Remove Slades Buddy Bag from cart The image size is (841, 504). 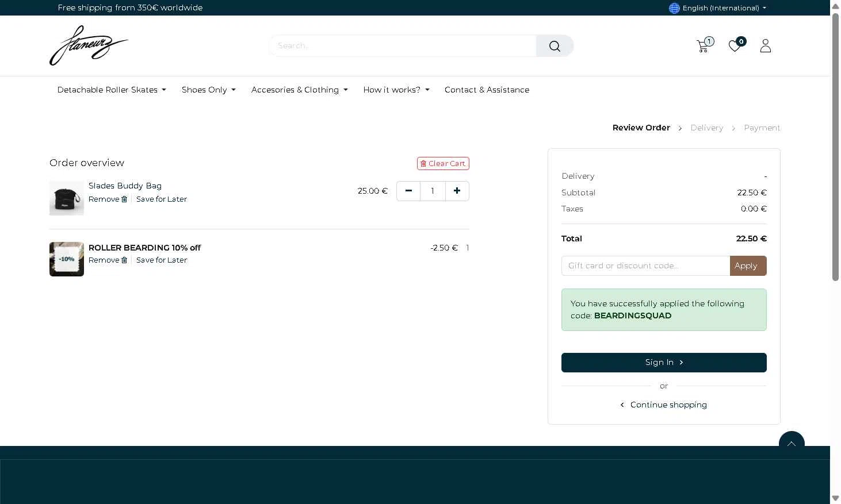point(108,199)
